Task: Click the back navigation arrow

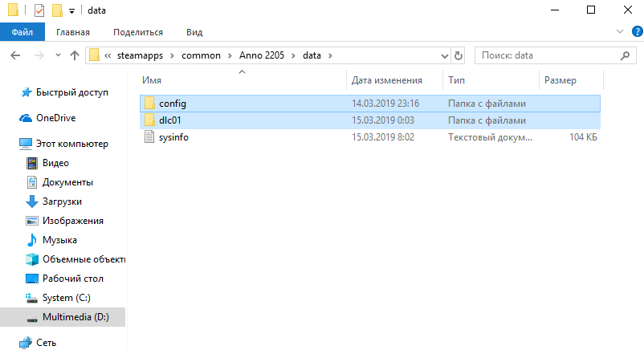Action: (x=16, y=55)
